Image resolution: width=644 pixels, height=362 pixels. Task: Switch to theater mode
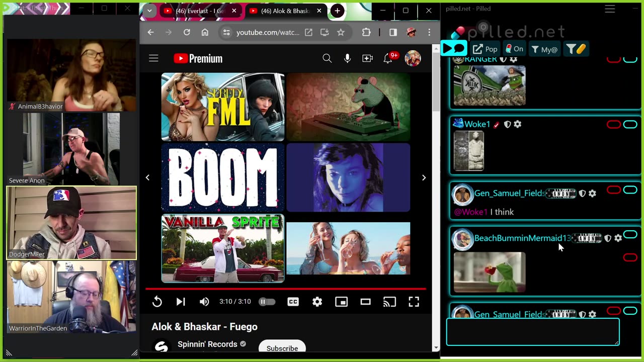point(365,302)
